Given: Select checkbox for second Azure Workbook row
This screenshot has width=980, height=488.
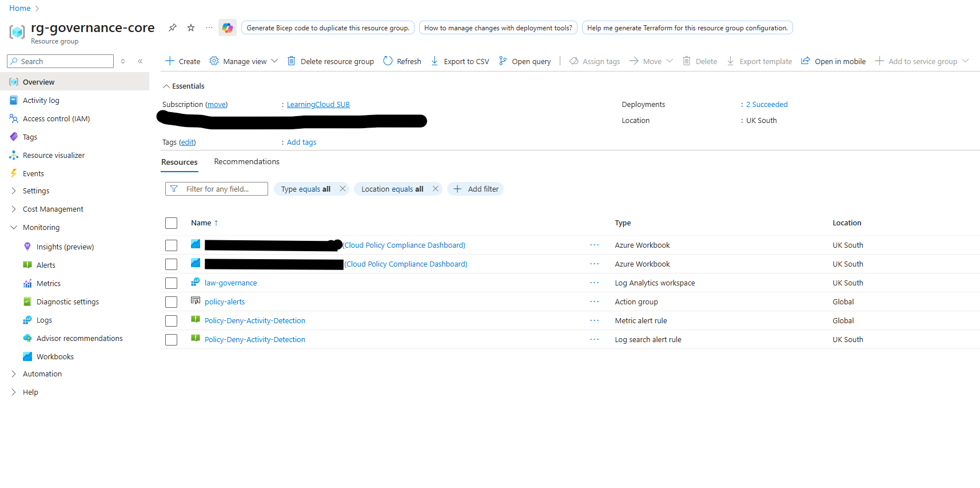Looking at the screenshot, I should (171, 264).
